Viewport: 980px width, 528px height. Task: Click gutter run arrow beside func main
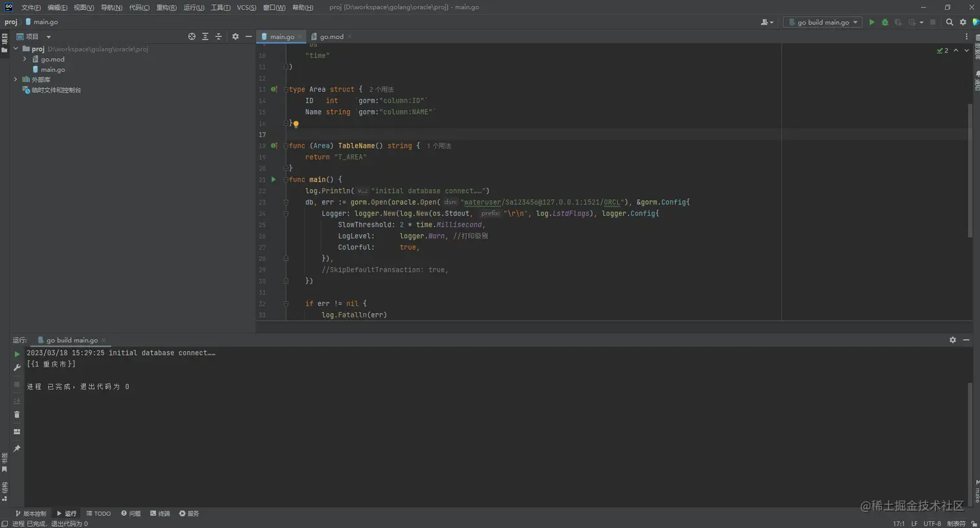274,179
